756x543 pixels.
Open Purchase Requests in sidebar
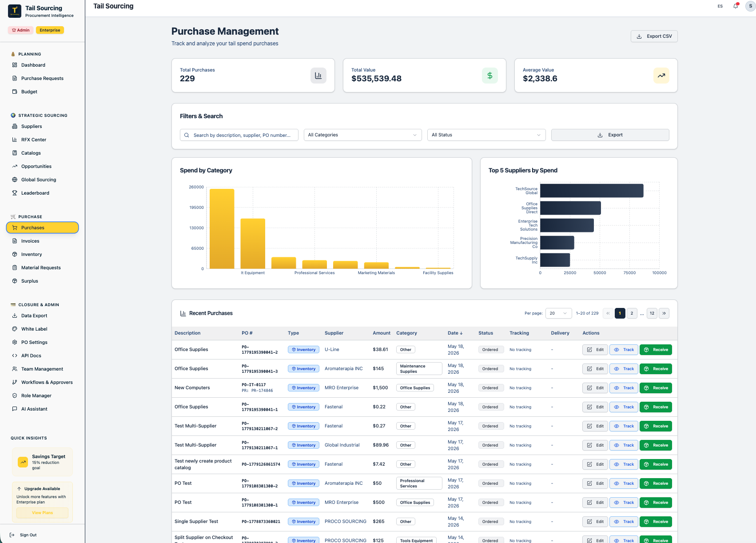click(42, 78)
